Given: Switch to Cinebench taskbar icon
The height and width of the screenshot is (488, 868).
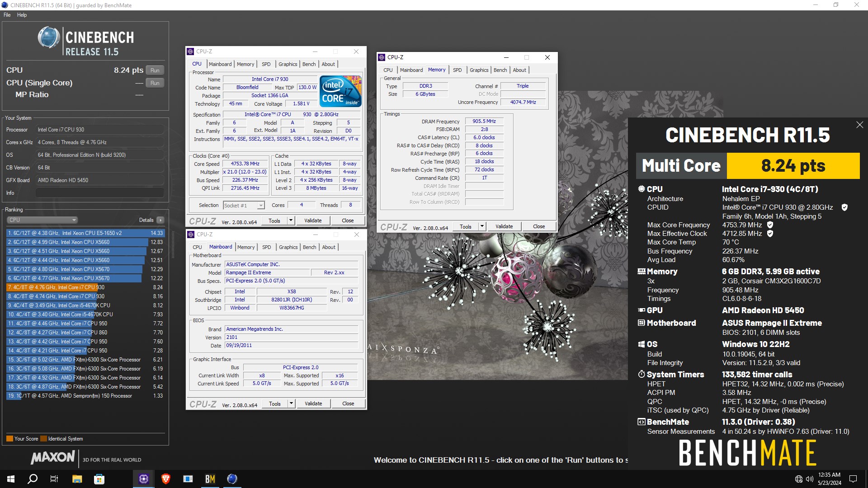Looking at the screenshot, I should pos(232,479).
